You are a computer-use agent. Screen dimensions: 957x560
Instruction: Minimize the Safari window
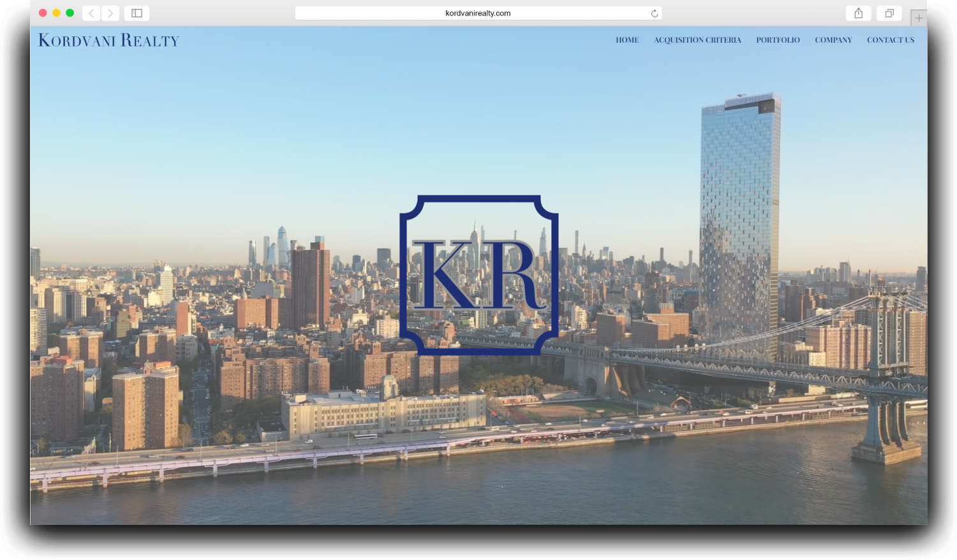[x=56, y=13]
